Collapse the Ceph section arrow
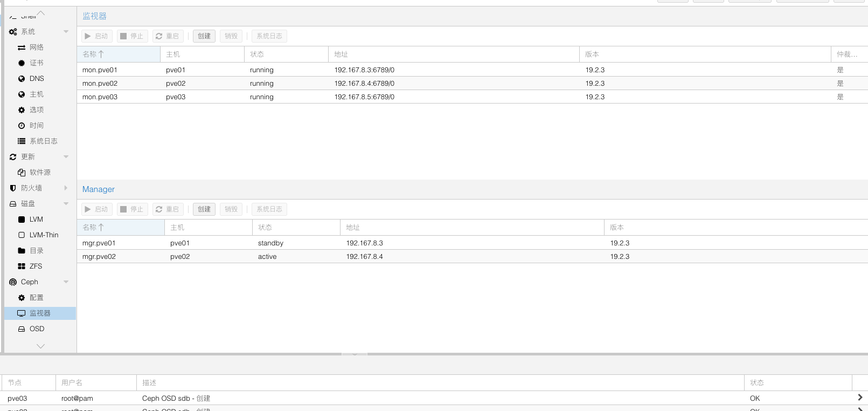868x411 pixels. click(66, 282)
